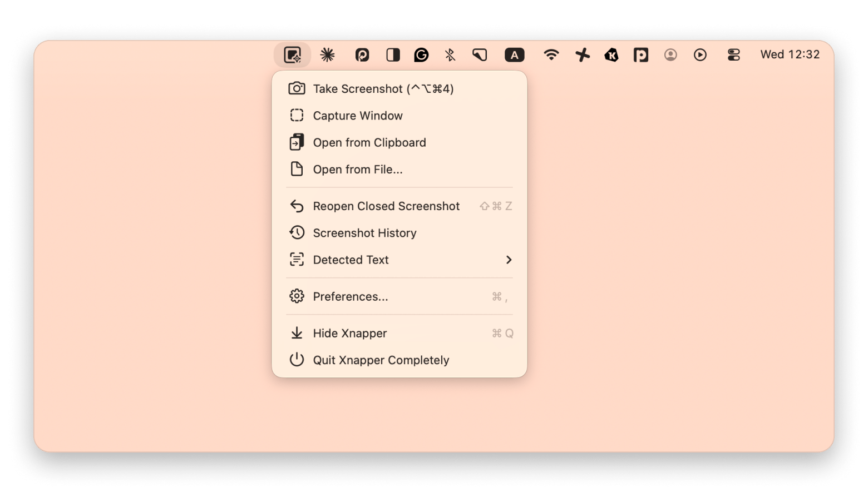Select the Detected Text menu entry
The width and height of the screenshot is (868, 497).
coord(400,260)
